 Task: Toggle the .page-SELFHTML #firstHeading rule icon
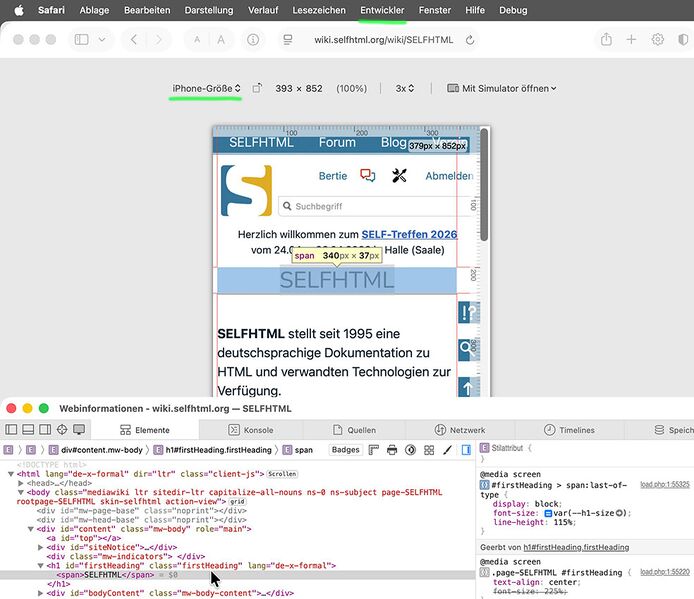click(x=484, y=572)
